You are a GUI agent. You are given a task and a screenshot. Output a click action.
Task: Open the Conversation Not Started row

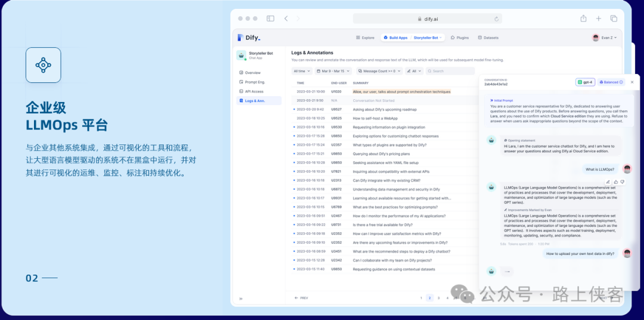click(385, 100)
